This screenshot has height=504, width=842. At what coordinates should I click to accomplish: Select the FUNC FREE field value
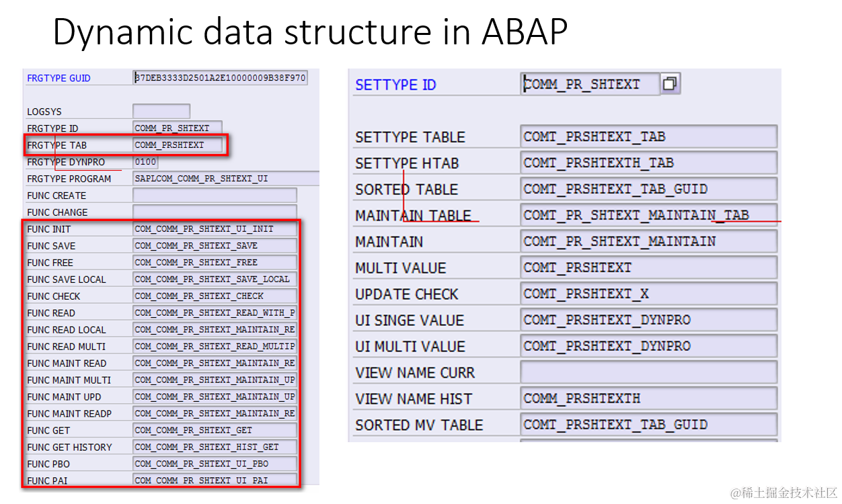pos(215,263)
